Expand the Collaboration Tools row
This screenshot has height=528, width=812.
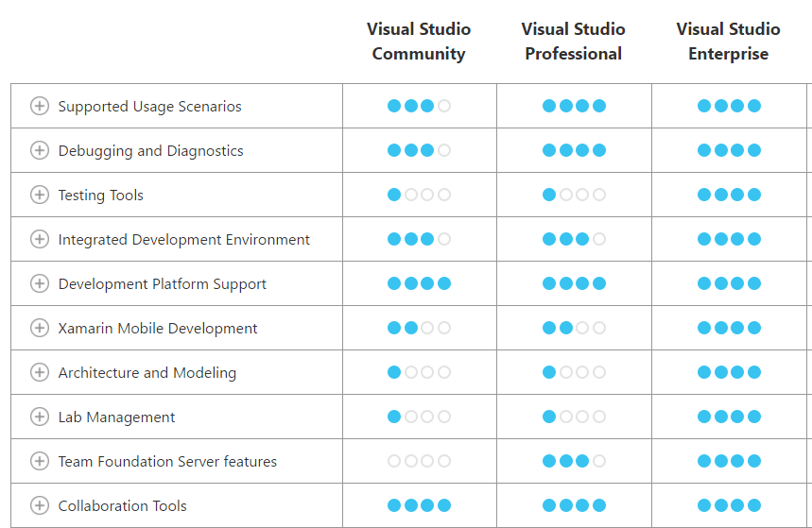coord(40,505)
